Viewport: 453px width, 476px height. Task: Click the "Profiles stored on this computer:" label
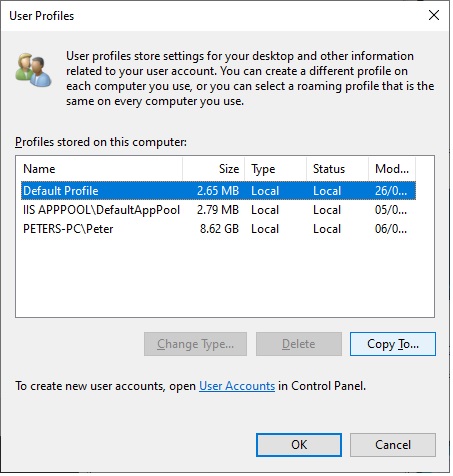101,143
